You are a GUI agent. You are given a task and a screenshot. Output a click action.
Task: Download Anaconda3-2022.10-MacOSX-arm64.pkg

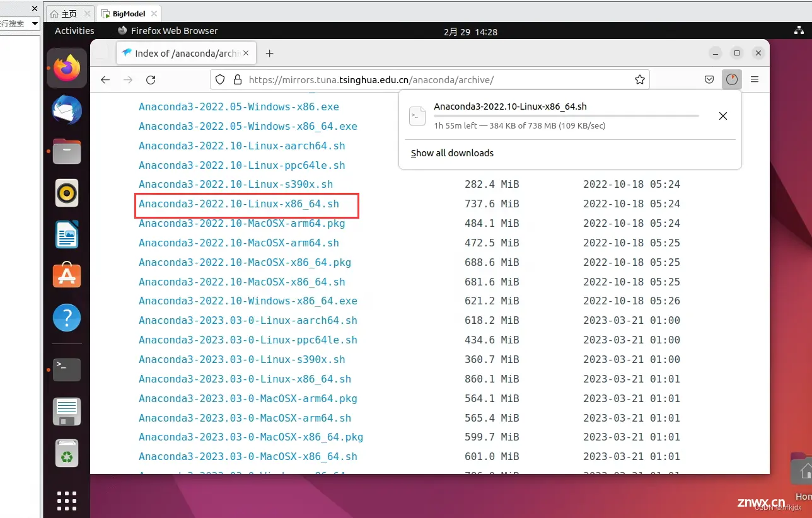[x=242, y=224]
